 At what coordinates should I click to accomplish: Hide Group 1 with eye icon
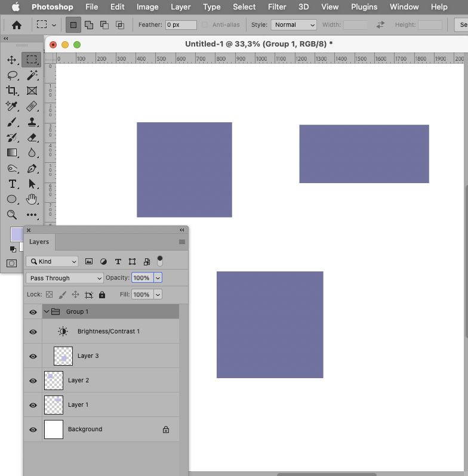click(33, 312)
